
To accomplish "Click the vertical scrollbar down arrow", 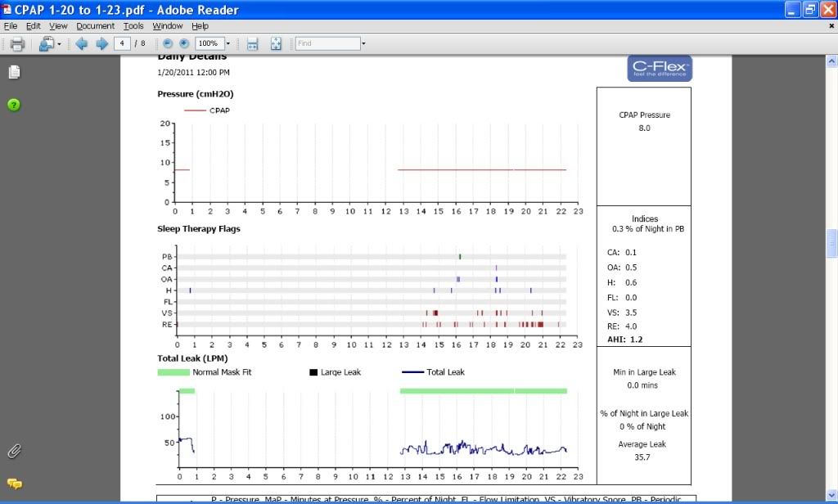I will click(831, 497).
